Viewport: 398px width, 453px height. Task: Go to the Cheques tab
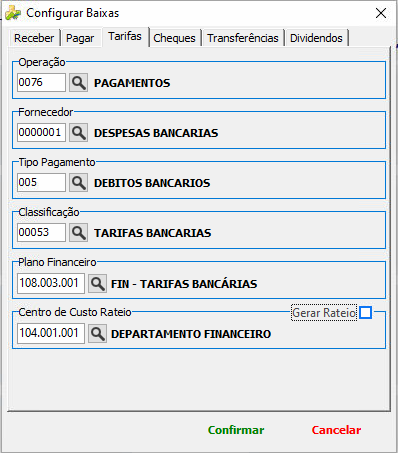point(174,38)
